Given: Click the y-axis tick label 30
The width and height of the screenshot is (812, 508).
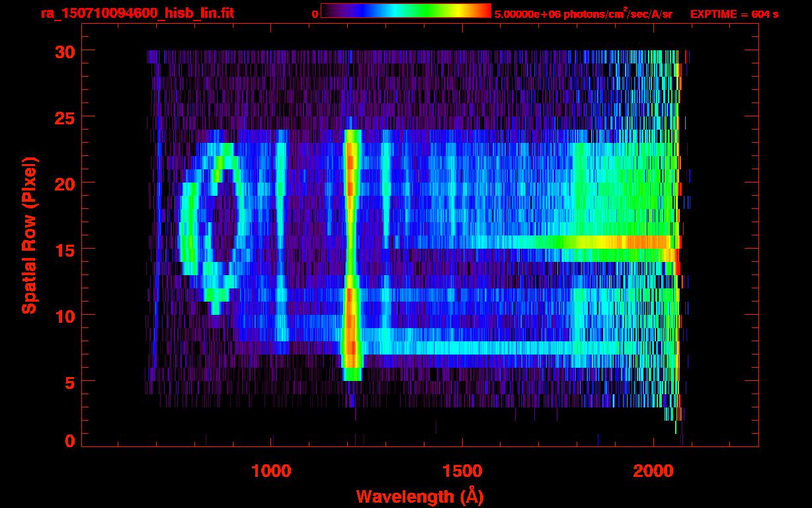Looking at the screenshot, I should pos(65,51).
